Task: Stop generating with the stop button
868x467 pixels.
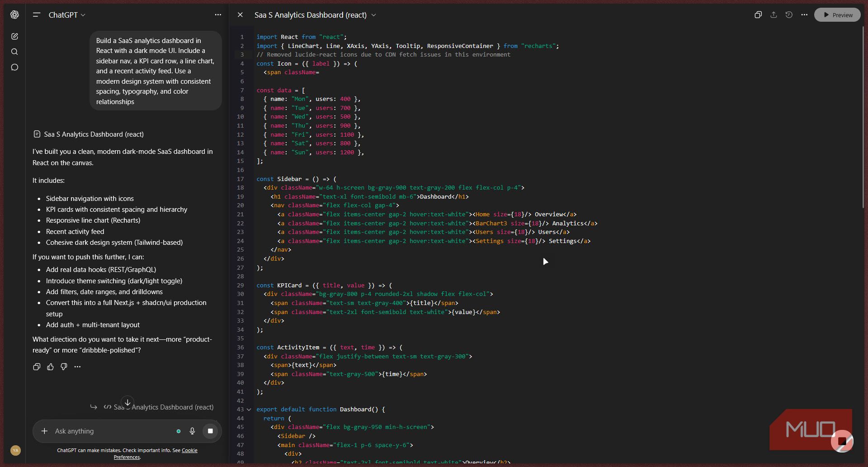Action: coord(210,431)
